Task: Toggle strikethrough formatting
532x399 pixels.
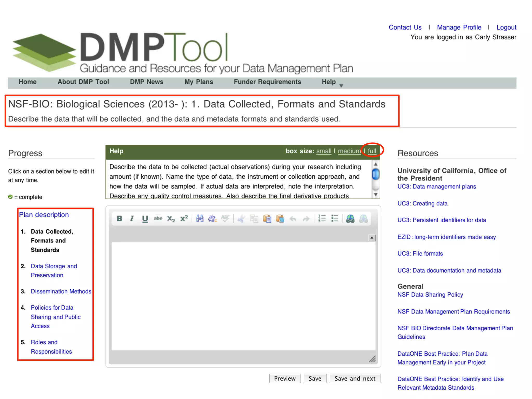Action: [158, 219]
